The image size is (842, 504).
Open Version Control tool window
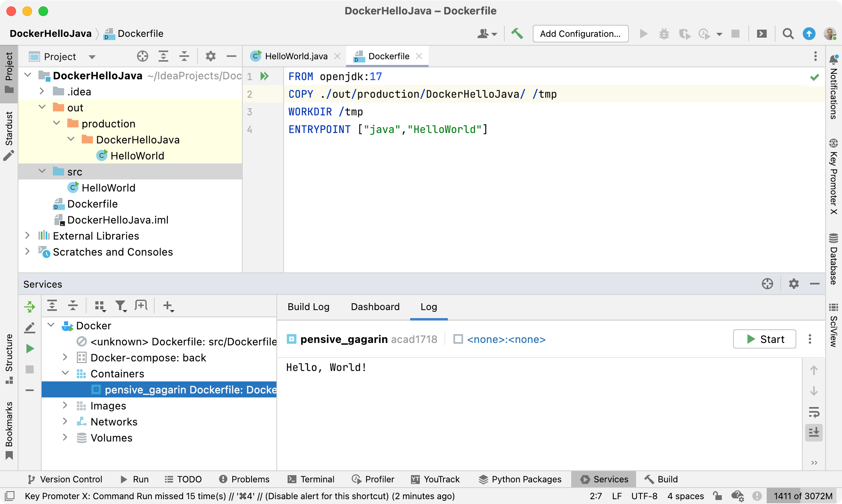click(65, 479)
